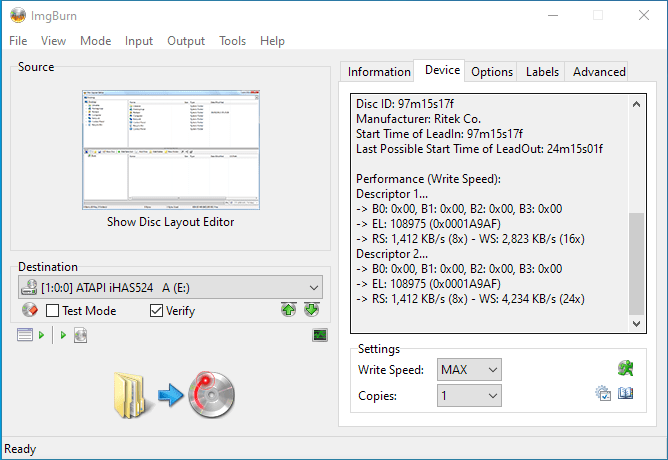
Task: Open the log window list icon
Action: 25,335
